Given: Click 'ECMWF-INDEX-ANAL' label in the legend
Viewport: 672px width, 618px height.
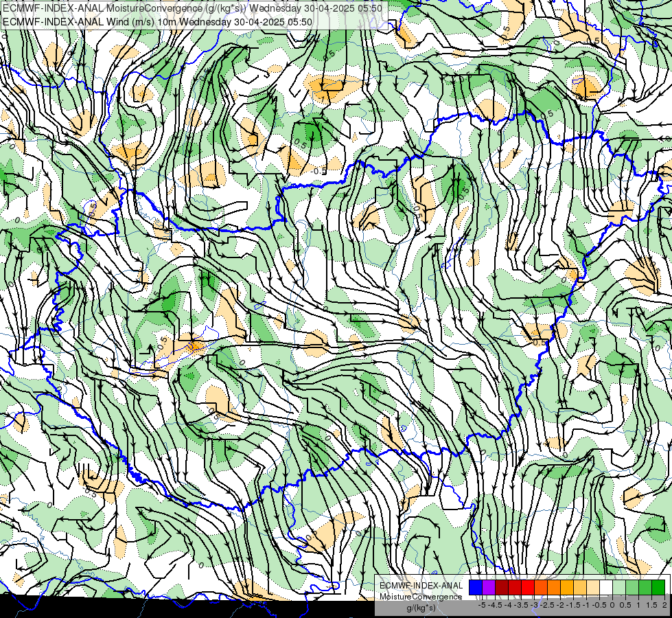Looking at the screenshot, I should (421, 586).
